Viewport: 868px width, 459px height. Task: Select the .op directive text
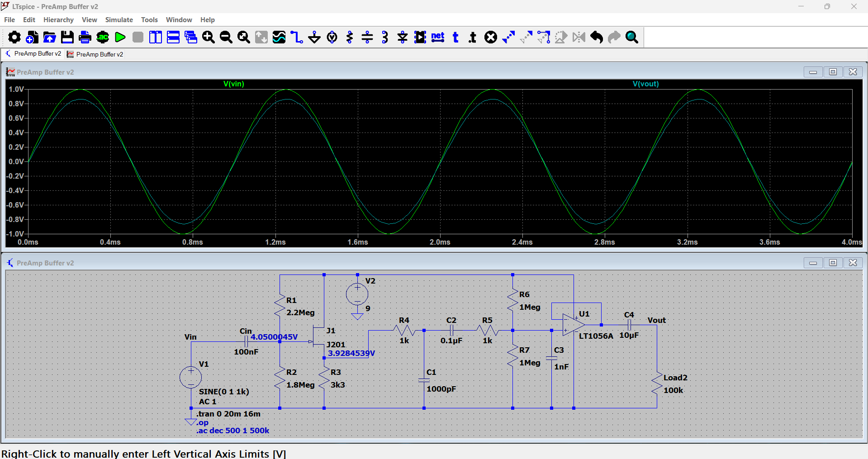coord(202,423)
